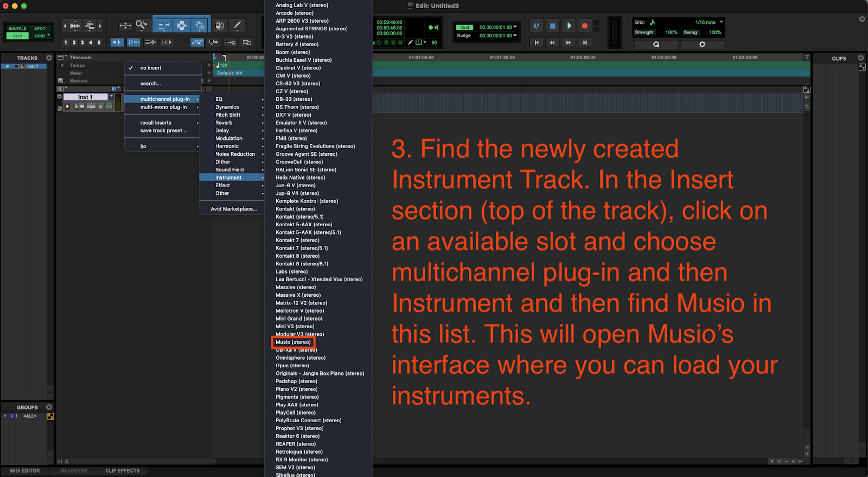Click the MIDI EDITOR tab

click(25, 471)
